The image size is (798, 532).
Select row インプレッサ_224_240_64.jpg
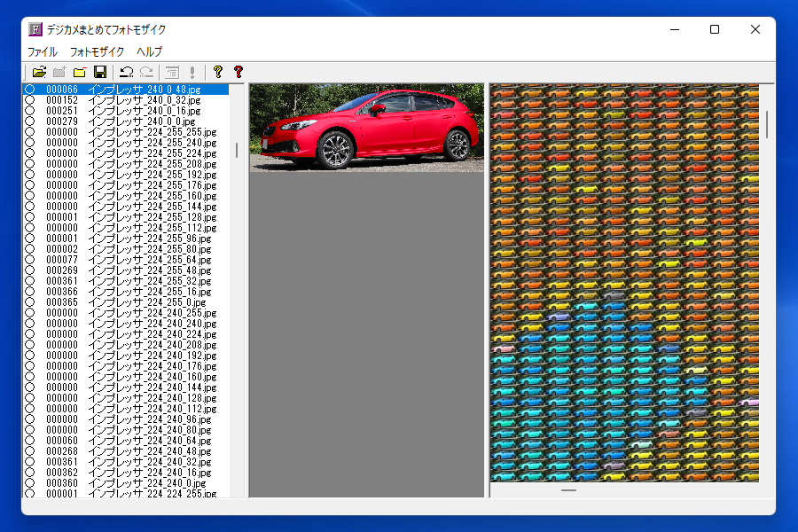click(126, 441)
